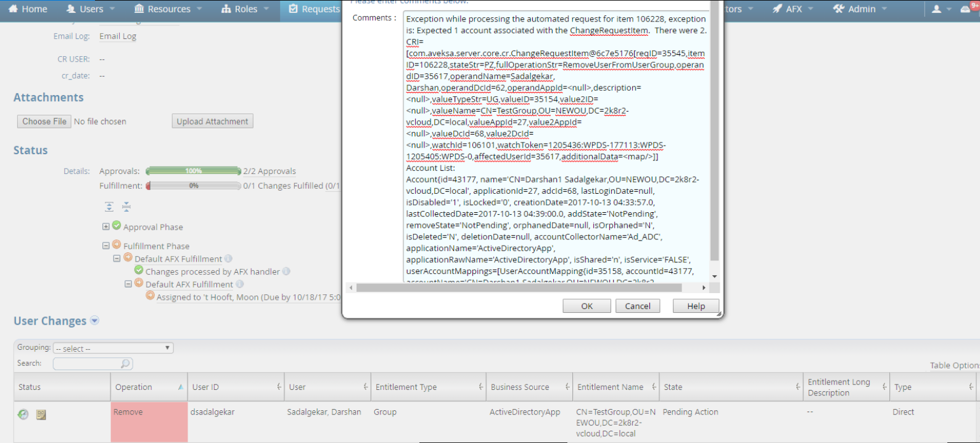The height and width of the screenshot is (443, 980).
Task: Open the Roles menu
Action: point(245,9)
